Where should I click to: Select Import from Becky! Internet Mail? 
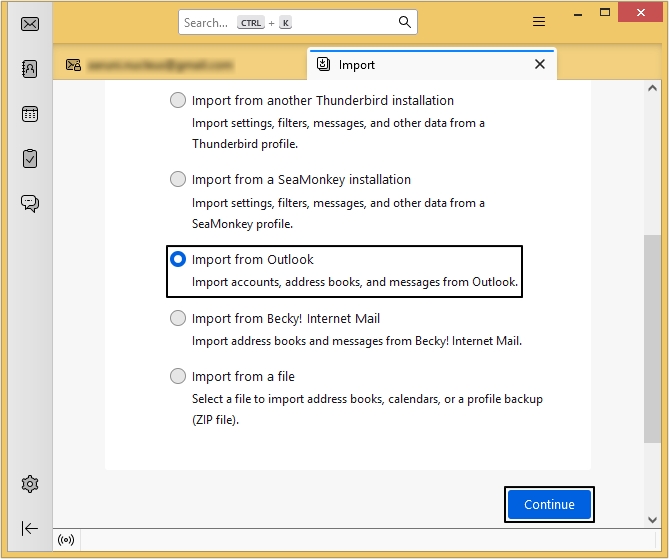coord(178,318)
